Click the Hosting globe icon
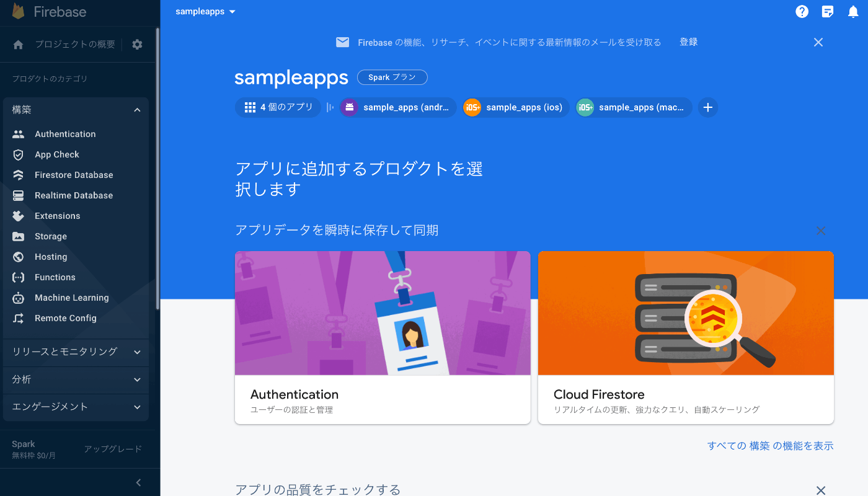This screenshot has width=868, height=496. click(x=19, y=257)
